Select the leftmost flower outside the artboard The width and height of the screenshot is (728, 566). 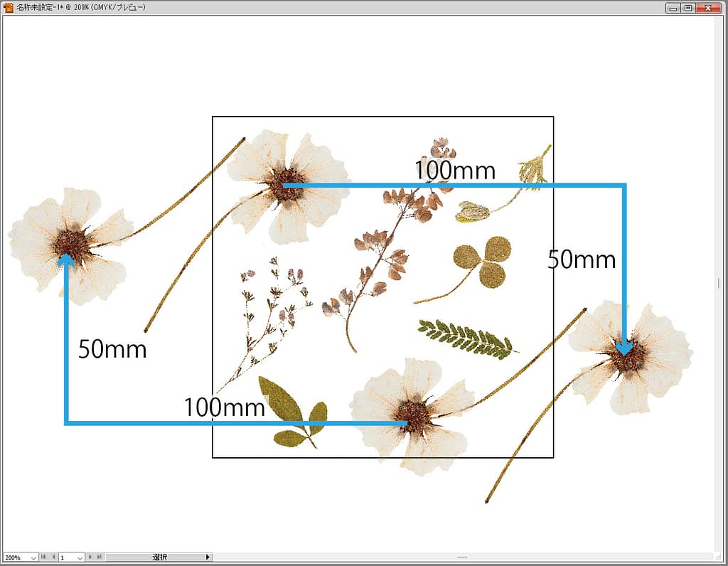point(71,242)
